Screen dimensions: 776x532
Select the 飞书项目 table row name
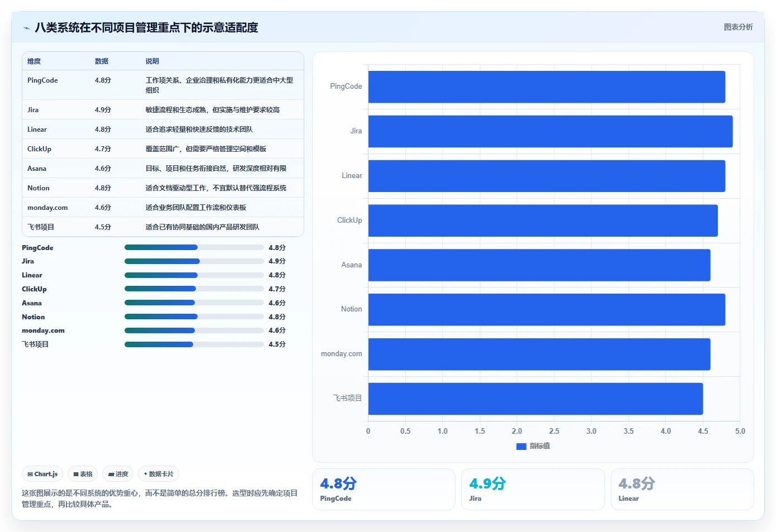tap(41, 227)
